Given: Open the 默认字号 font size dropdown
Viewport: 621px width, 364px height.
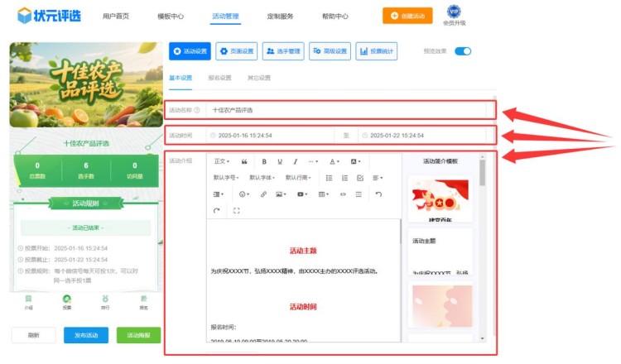Looking at the screenshot, I should (227, 178).
